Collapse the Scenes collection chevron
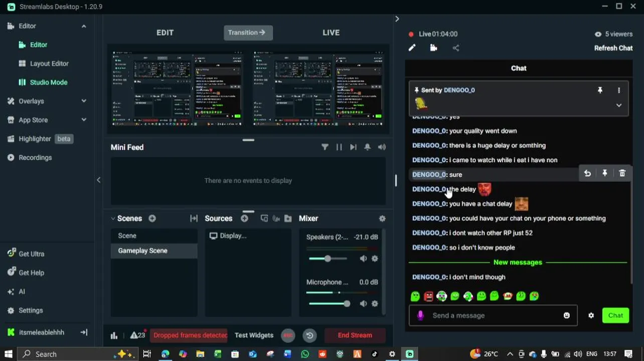This screenshot has width=644, height=361. (113, 219)
